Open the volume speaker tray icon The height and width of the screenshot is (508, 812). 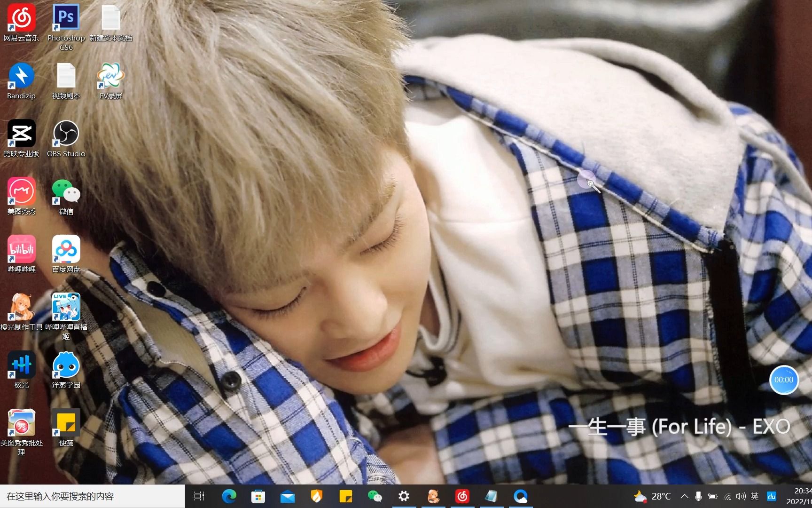click(741, 496)
